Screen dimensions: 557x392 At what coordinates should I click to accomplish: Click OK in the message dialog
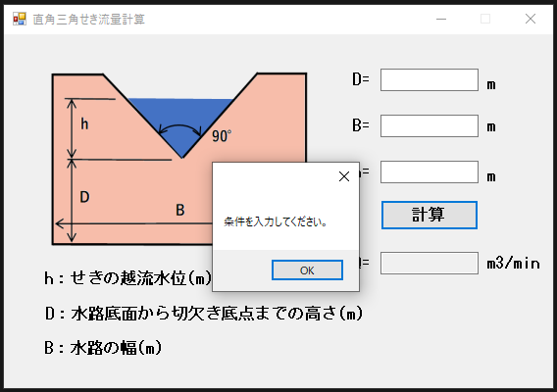pyautogui.click(x=307, y=270)
